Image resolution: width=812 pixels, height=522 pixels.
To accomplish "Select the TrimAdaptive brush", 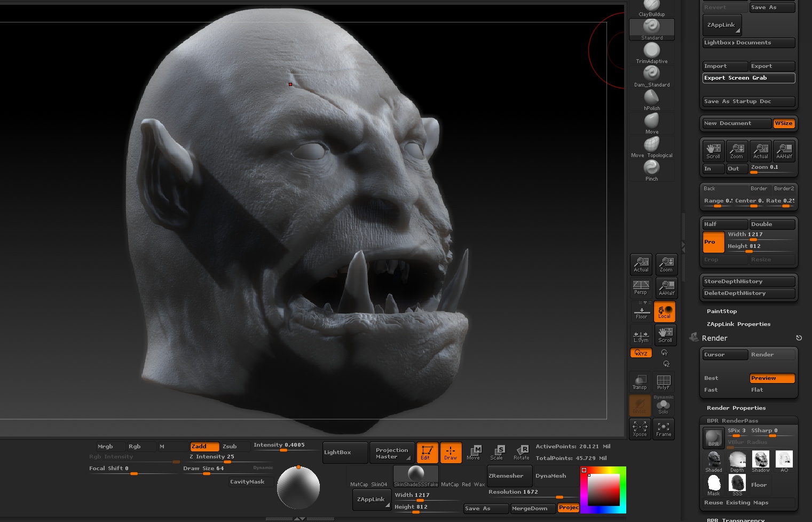I will point(652,53).
